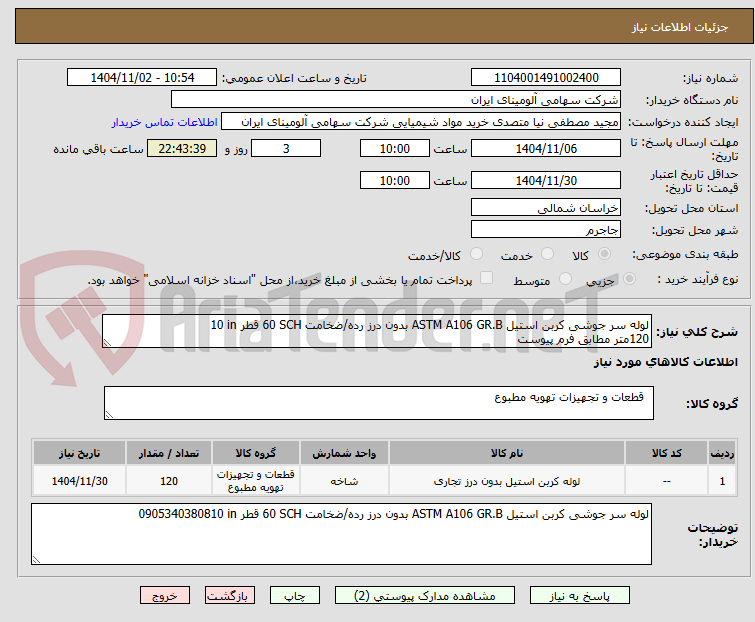
Task: Click the table date cell 1404/11/30
Action: 79,481
